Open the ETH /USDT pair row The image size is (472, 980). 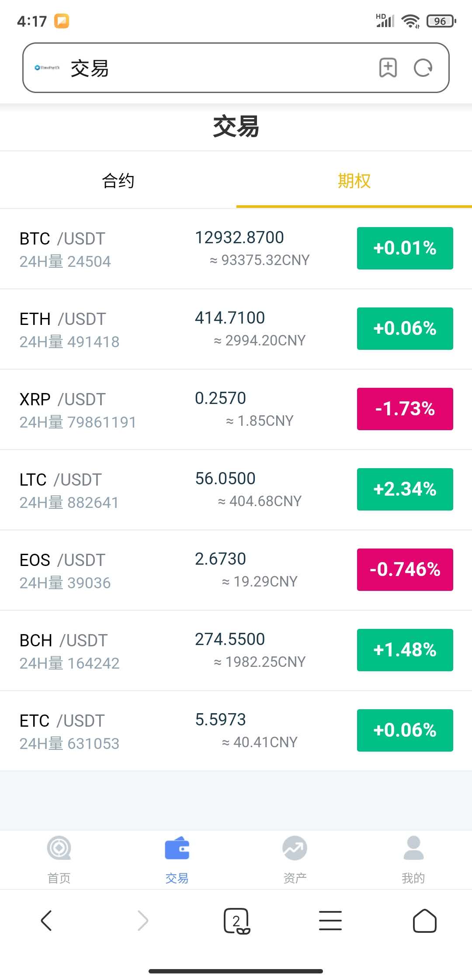point(236,329)
